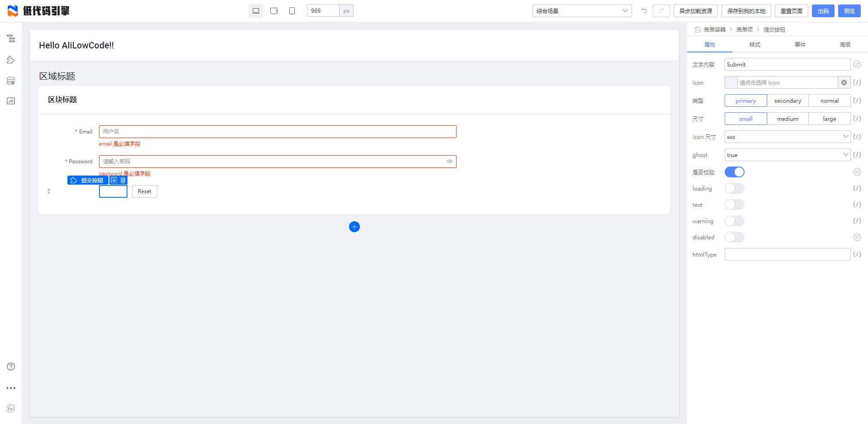Click the 保存到我的本地 button

pos(746,10)
